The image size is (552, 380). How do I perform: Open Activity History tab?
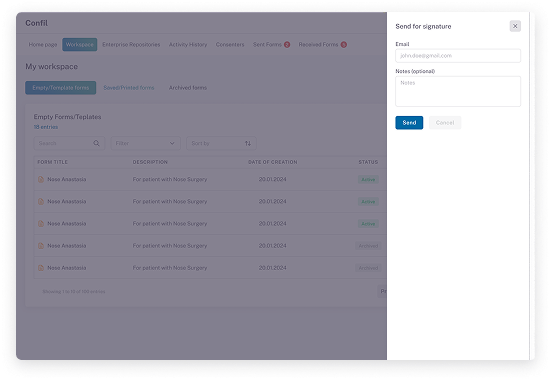(188, 45)
